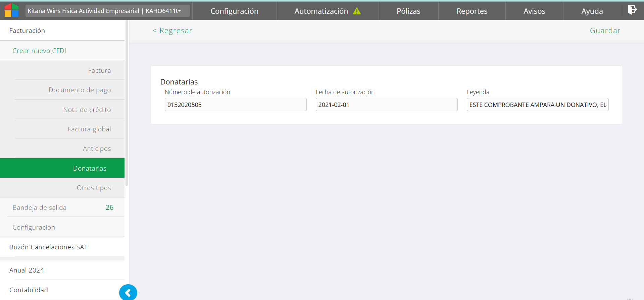
Task: Select Documento de pago in sidebar
Action: pyautogui.click(x=80, y=90)
